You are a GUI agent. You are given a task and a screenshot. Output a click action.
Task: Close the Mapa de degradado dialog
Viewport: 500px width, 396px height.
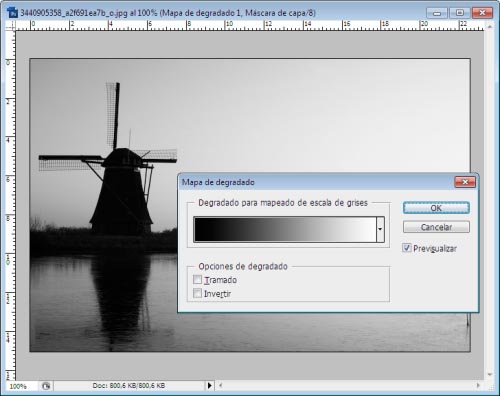pyautogui.click(x=465, y=182)
